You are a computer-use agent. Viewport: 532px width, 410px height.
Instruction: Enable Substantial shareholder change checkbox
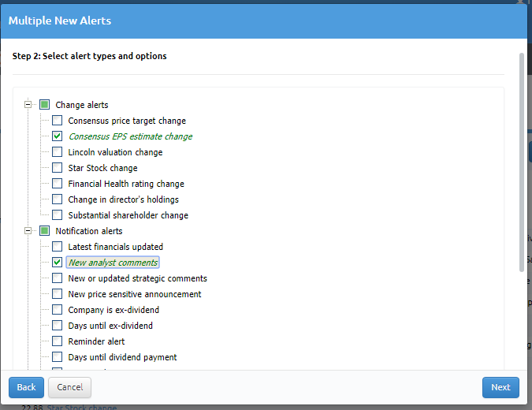[57, 214]
